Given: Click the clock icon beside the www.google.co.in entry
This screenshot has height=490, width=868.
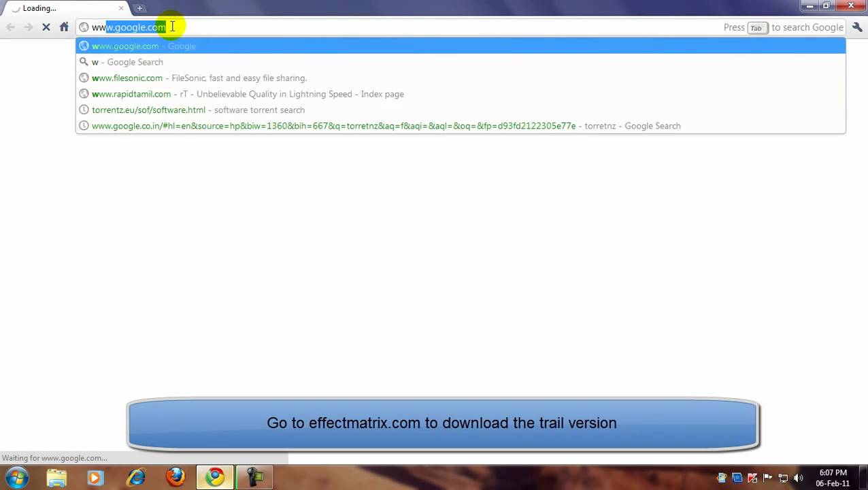Looking at the screenshot, I should click(84, 126).
